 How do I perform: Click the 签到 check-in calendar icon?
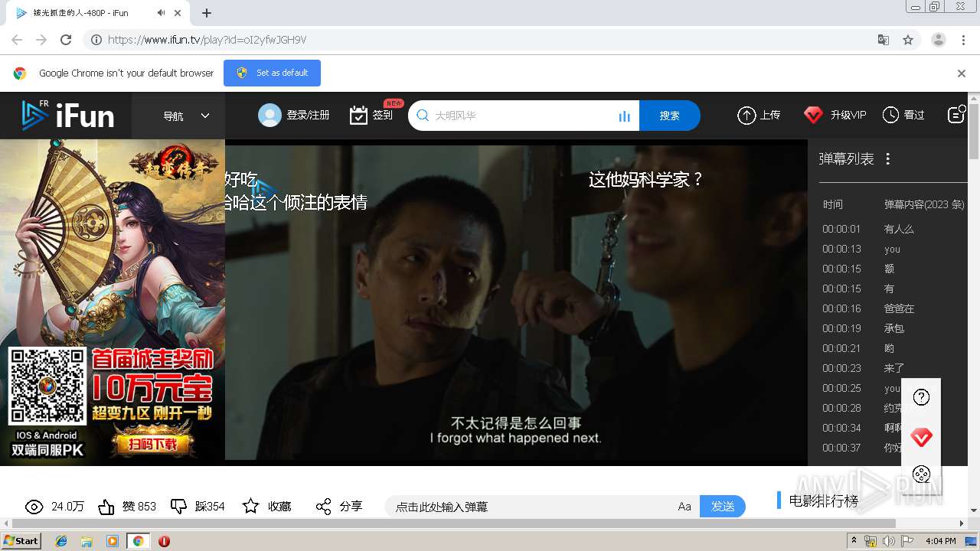[x=358, y=116]
